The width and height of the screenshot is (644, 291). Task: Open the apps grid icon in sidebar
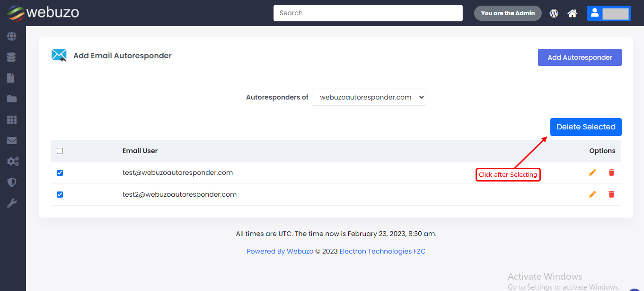coord(12,120)
